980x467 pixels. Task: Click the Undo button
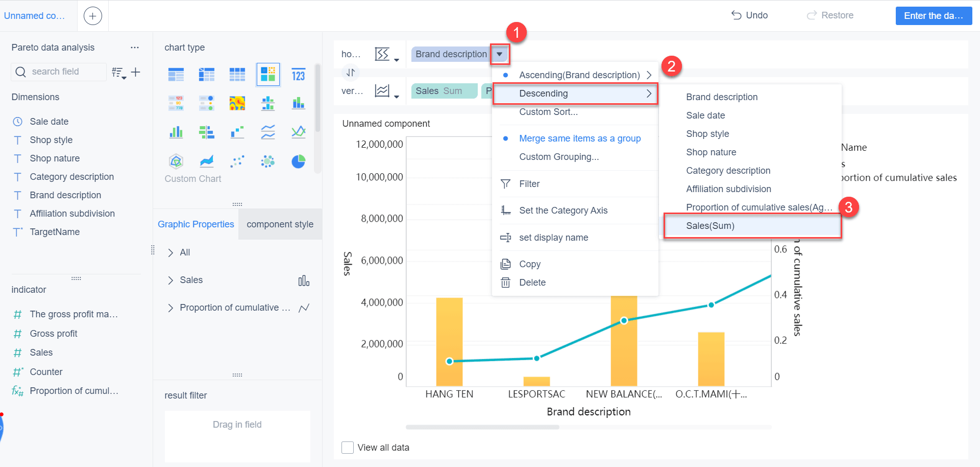tap(749, 15)
